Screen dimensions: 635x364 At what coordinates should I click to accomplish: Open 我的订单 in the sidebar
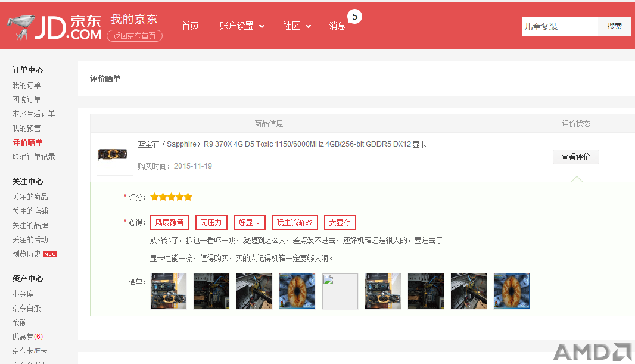click(x=26, y=85)
